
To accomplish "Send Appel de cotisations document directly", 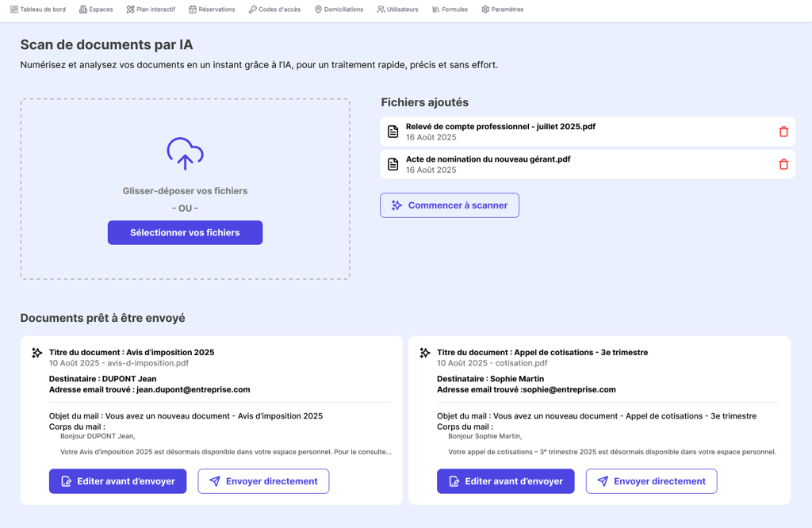I will (x=652, y=481).
